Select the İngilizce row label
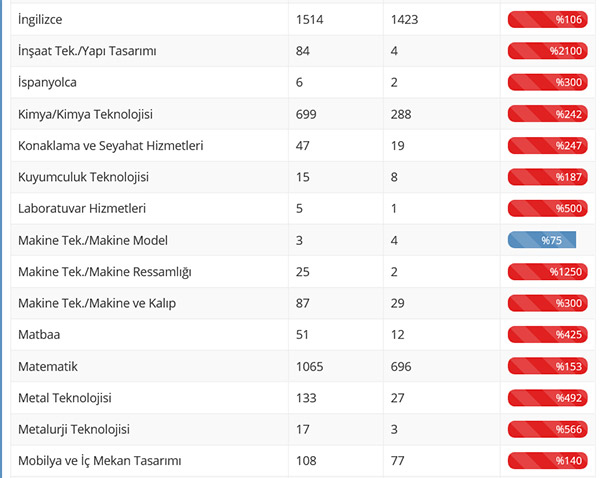Viewport: 600px width, 478px height. (x=43, y=19)
